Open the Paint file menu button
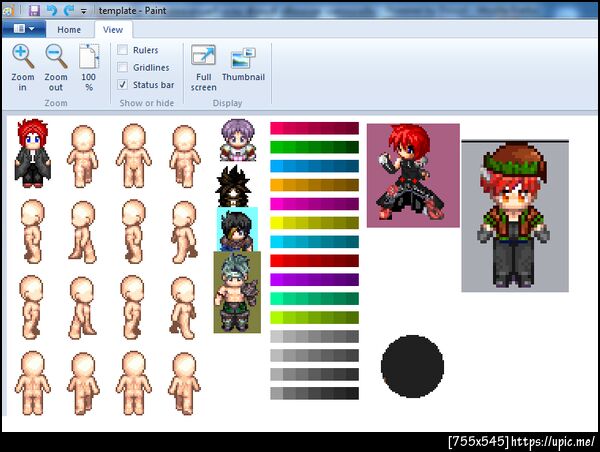 click(x=24, y=29)
